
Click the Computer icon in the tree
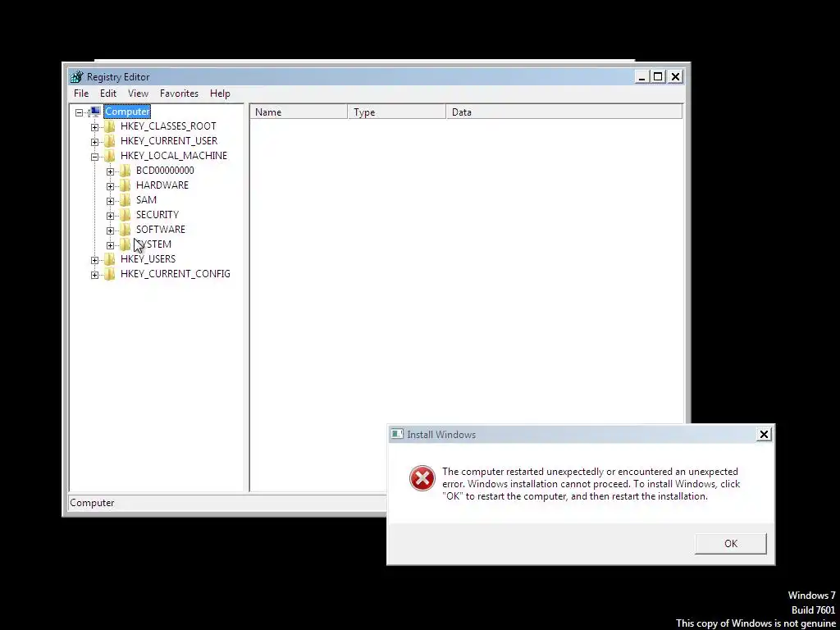click(x=95, y=112)
